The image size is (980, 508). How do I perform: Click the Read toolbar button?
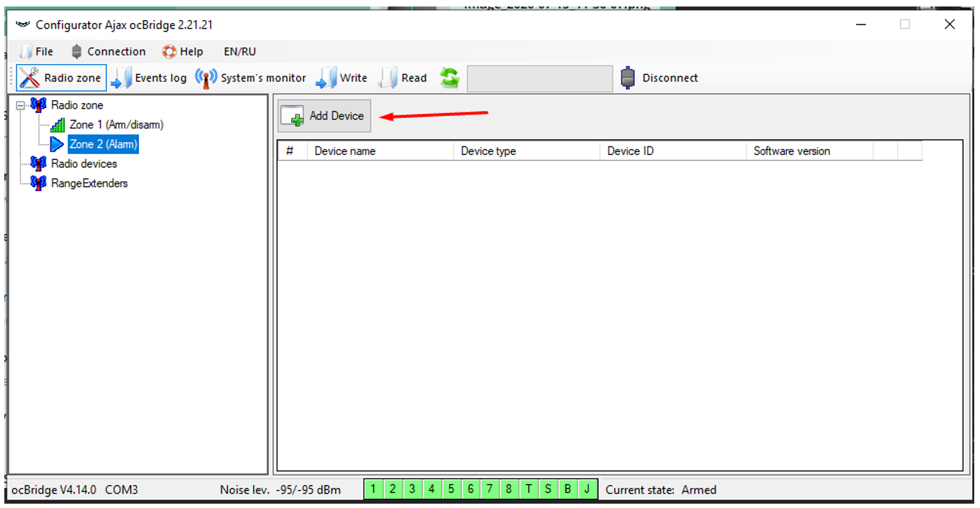click(x=404, y=78)
